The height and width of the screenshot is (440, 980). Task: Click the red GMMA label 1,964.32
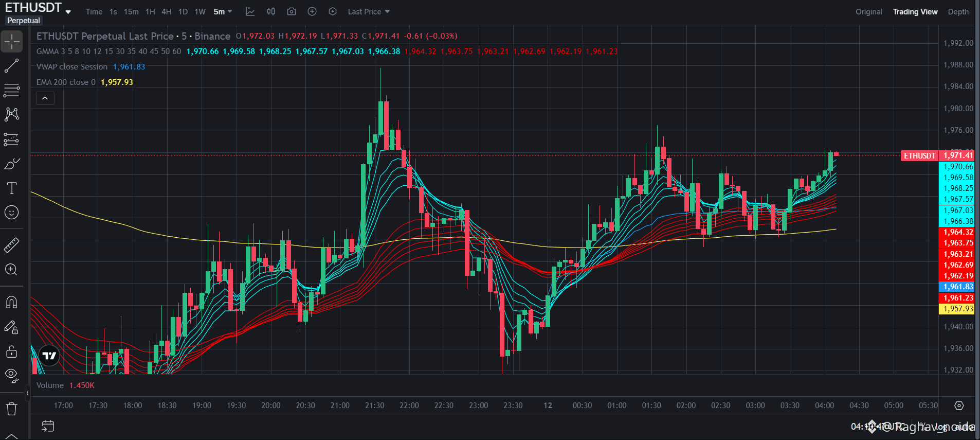coord(957,232)
